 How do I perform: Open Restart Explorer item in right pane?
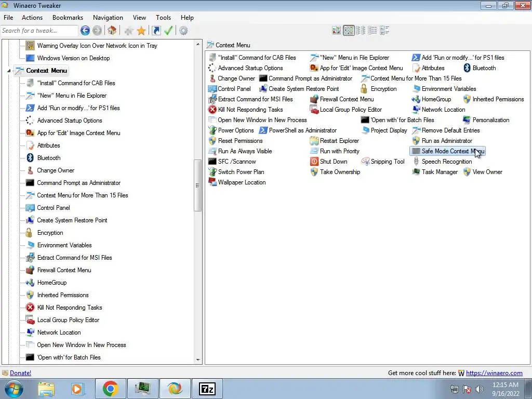point(335,141)
